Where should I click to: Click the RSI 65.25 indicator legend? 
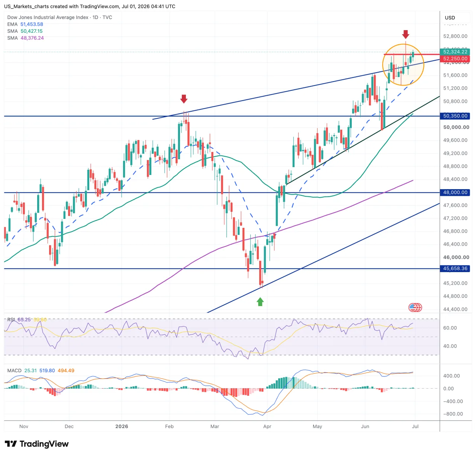tap(19, 319)
